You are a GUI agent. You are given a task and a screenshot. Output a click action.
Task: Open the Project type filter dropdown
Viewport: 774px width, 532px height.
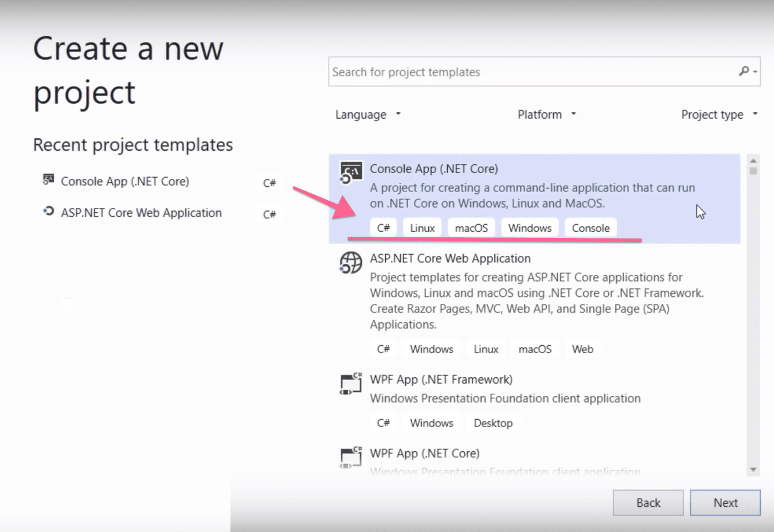[719, 115]
